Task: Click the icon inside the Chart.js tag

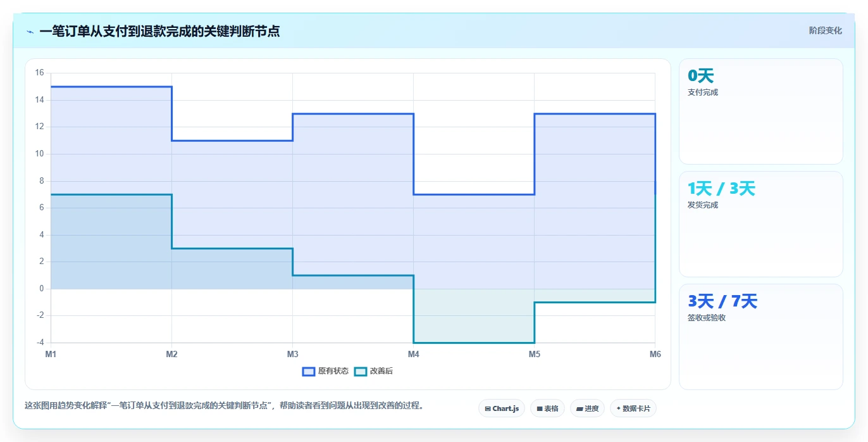Action: tap(488, 409)
